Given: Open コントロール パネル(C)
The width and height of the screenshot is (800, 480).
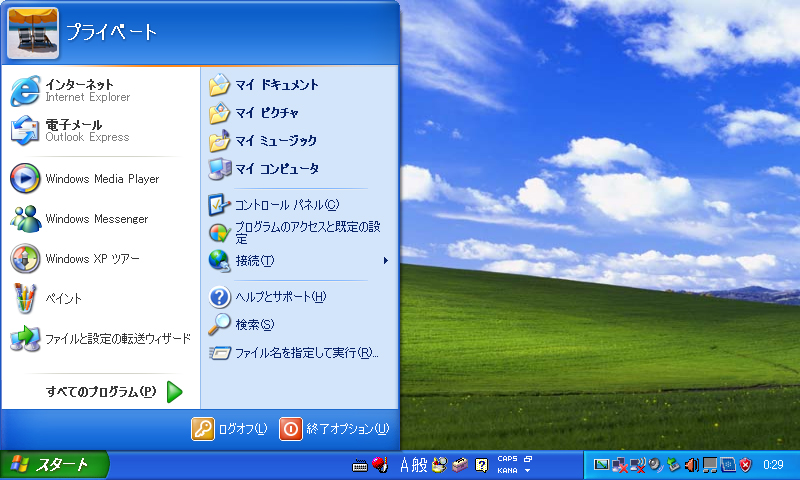Looking at the screenshot, I should 299,205.
